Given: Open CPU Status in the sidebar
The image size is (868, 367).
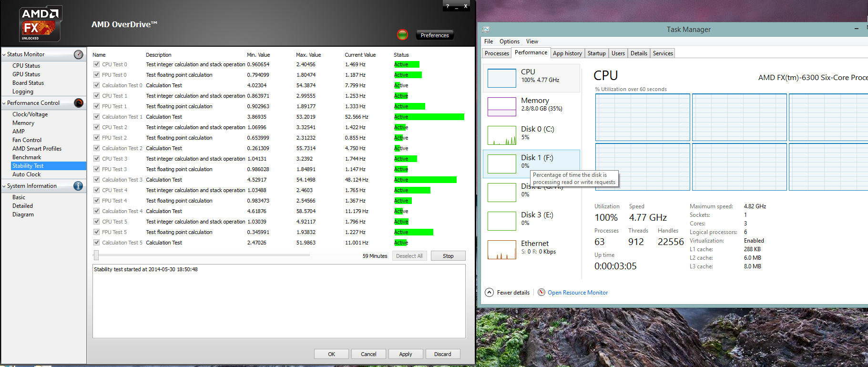Looking at the screenshot, I should click(26, 66).
